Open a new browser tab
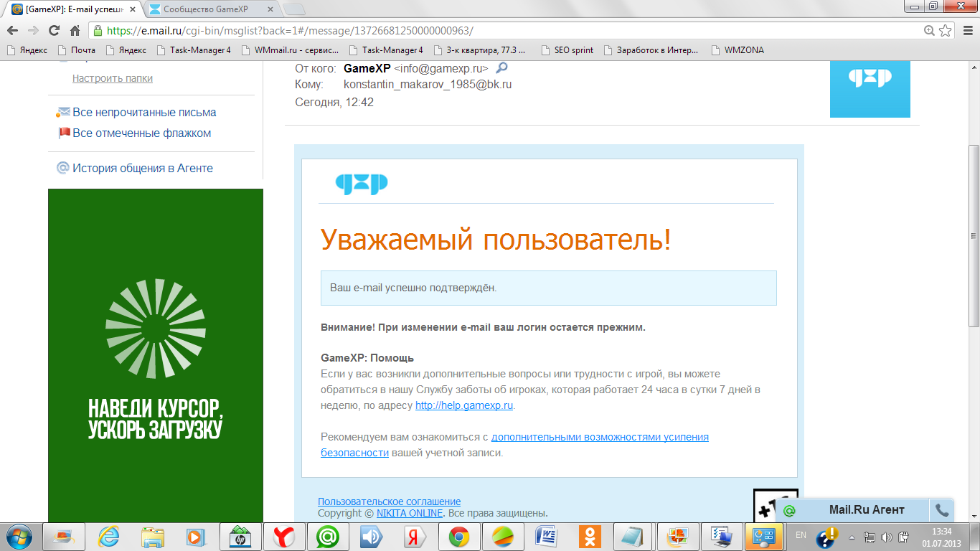Screen dimensions: 980x551 tap(294, 10)
